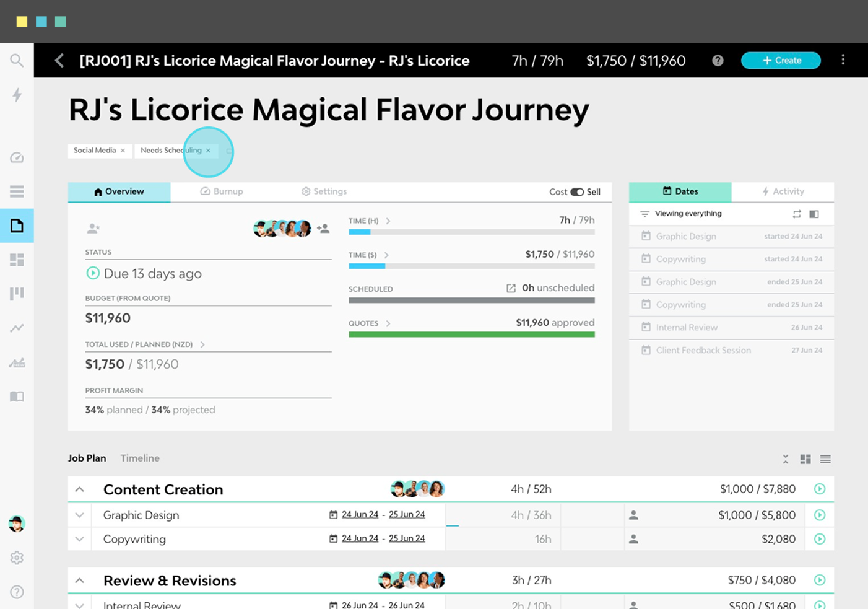The height and width of the screenshot is (609, 868).
Task: Open the reports chart icon in sidebar
Action: [17, 328]
